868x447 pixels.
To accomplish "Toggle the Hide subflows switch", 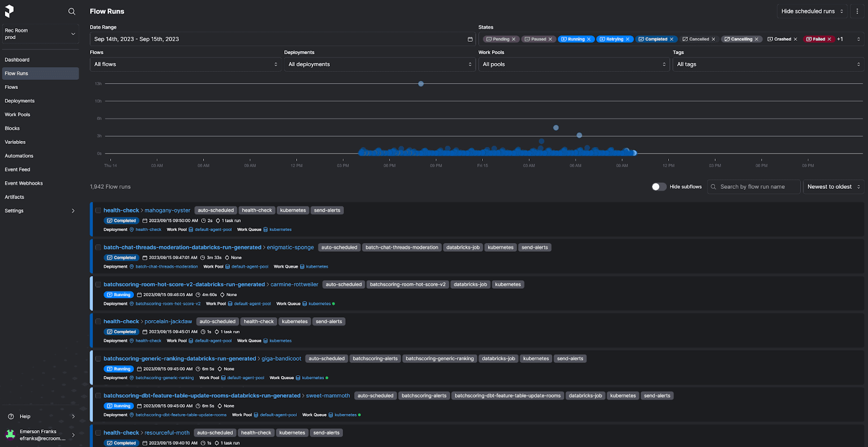I will pyautogui.click(x=659, y=187).
